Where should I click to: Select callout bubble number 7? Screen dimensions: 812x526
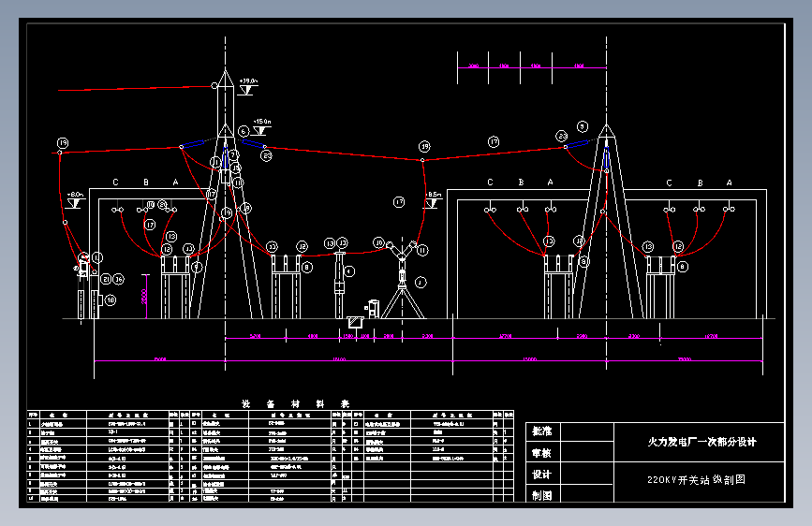click(233, 154)
